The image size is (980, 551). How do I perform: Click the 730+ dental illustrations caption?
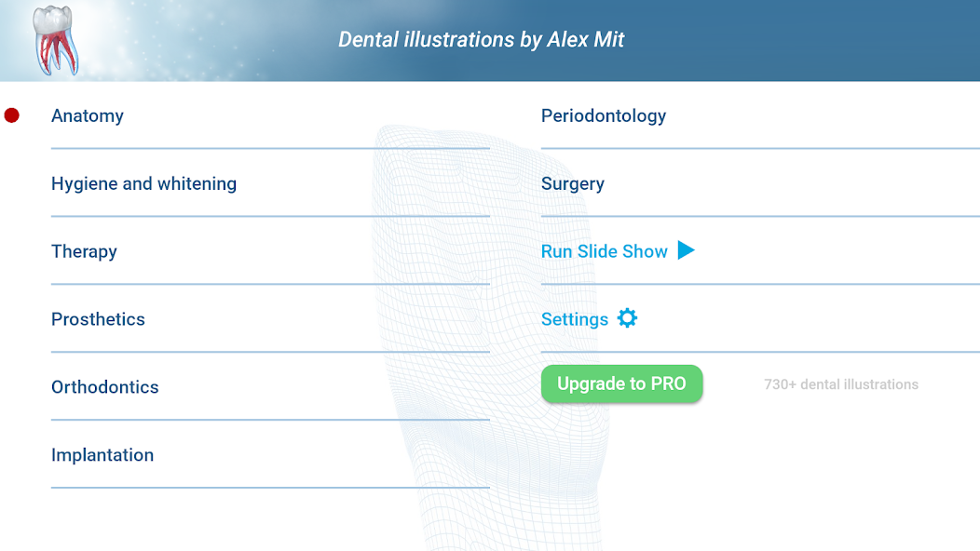coord(840,384)
